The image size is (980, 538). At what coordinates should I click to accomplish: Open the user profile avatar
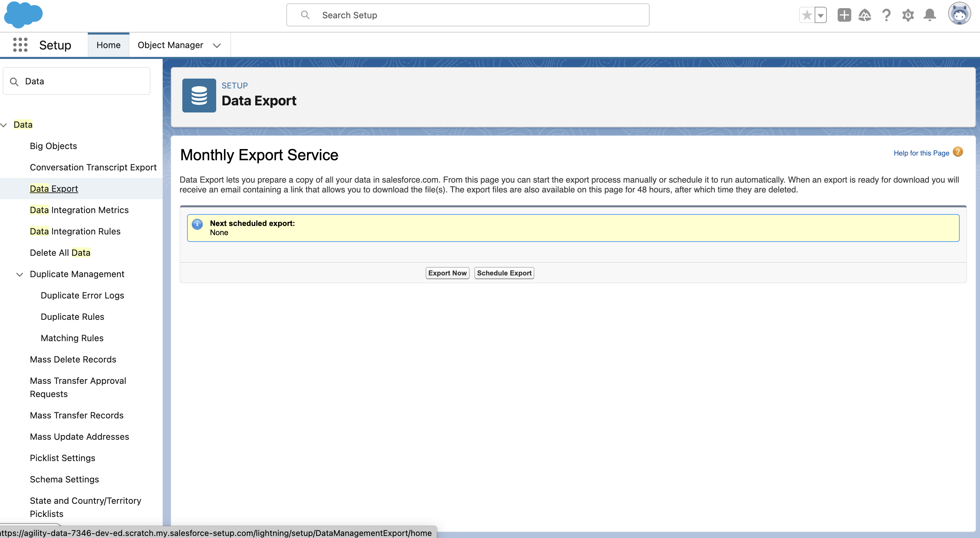pos(959,14)
